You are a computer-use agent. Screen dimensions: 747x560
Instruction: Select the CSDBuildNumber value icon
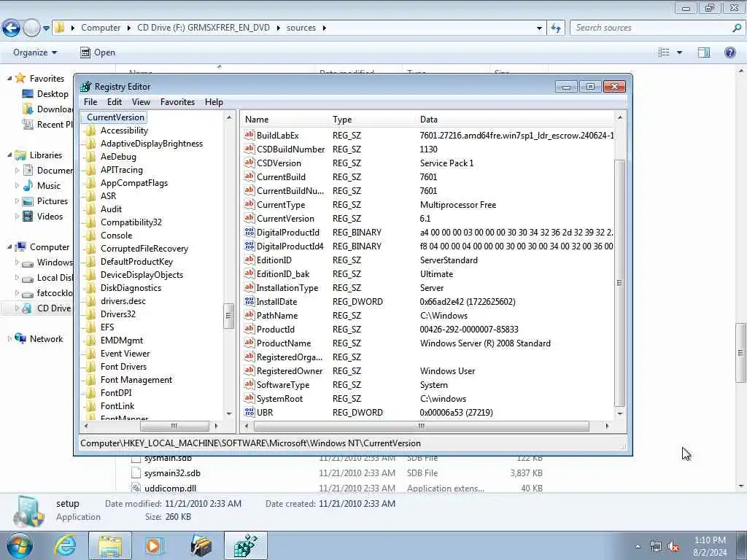click(x=249, y=149)
